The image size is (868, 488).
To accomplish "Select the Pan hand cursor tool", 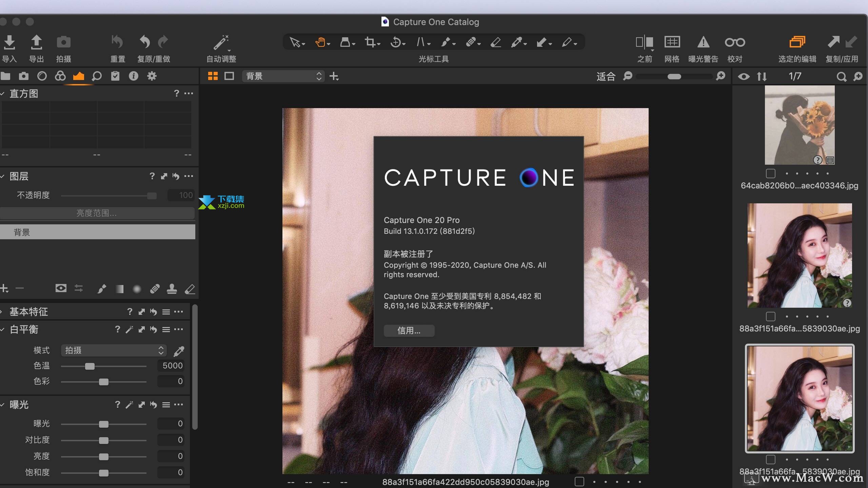I will pyautogui.click(x=320, y=42).
